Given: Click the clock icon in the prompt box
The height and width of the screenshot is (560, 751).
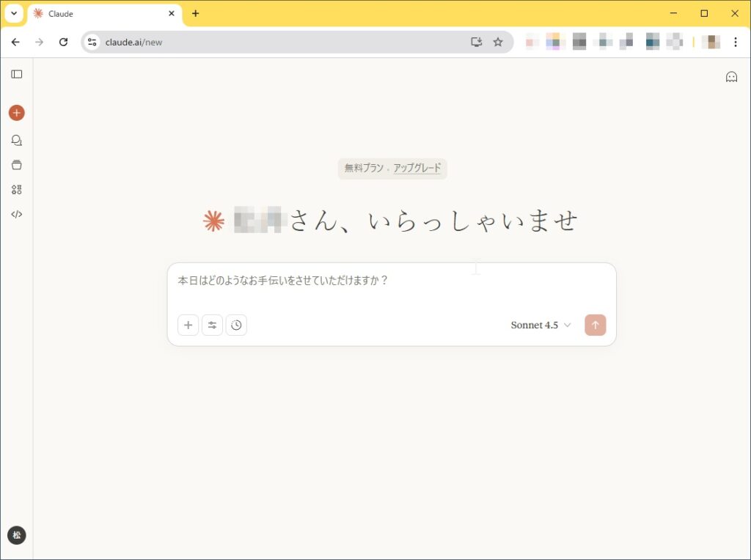Looking at the screenshot, I should pyautogui.click(x=236, y=325).
